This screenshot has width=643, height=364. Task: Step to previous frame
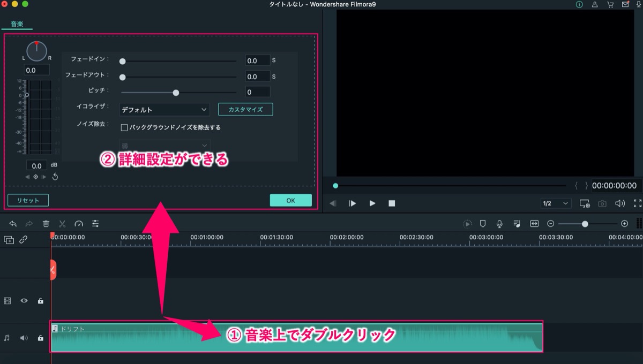click(333, 203)
